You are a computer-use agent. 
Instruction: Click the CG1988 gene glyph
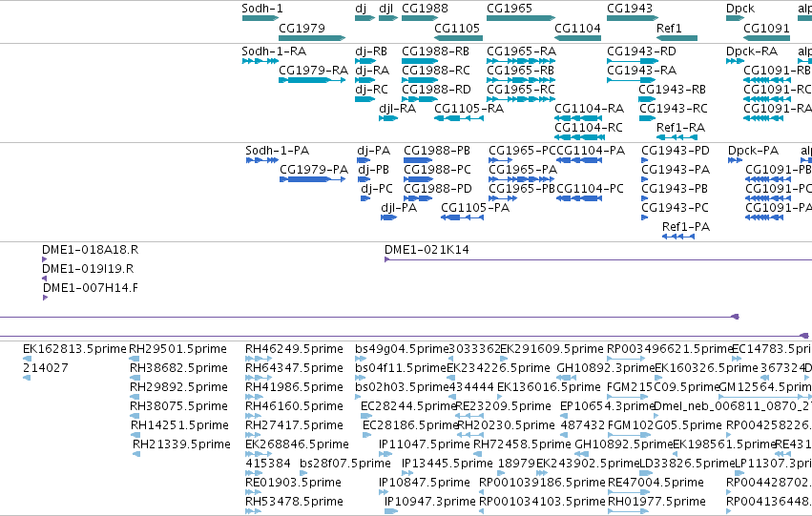click(x=420, y=18)
